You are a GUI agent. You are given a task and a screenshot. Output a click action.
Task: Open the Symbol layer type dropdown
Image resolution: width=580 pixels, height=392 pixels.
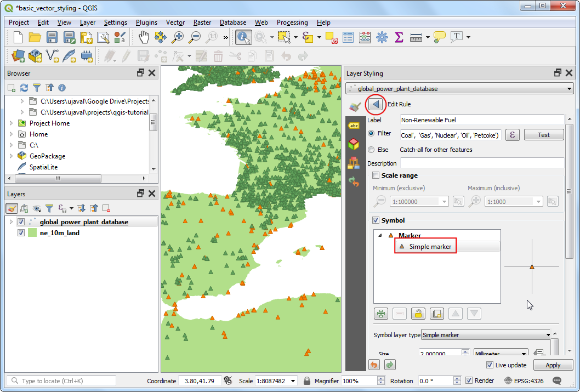(486, 335)
